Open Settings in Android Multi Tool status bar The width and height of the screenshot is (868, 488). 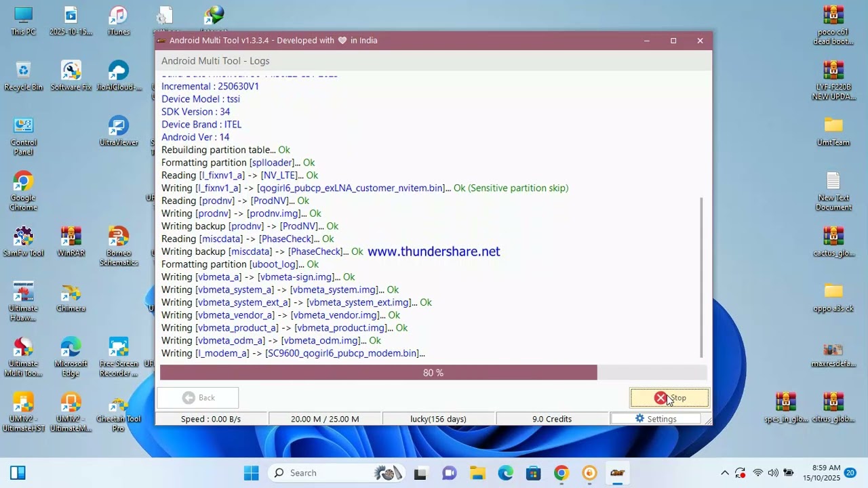tap(655, 419)
